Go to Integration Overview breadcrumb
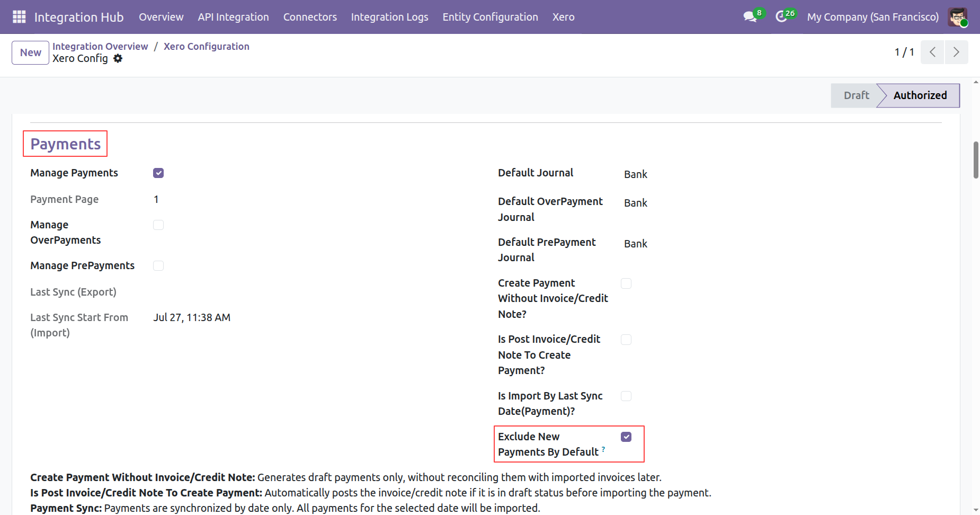Viewport: 980px width, 515px height. click(x=100, y=46)
